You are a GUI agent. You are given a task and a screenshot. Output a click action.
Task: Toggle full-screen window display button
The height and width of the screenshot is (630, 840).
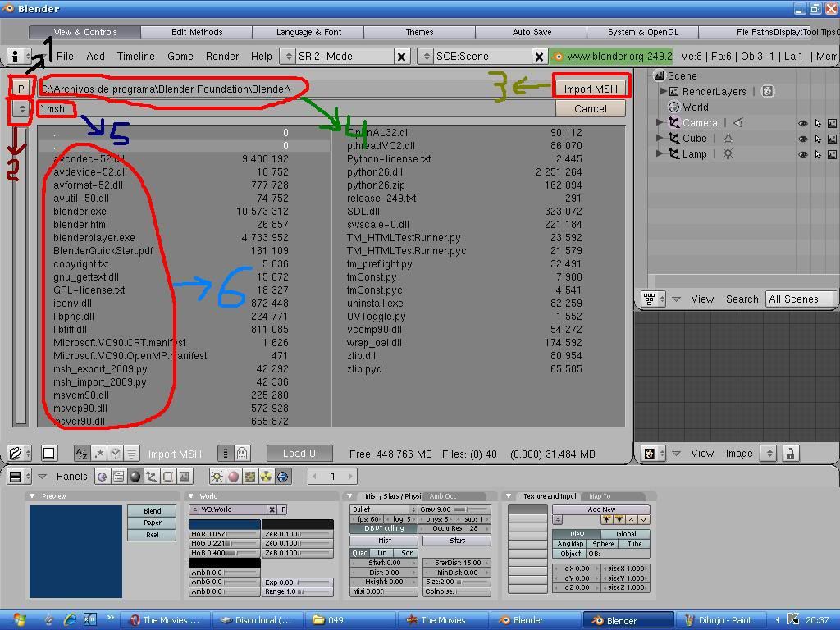coord(48,454)
